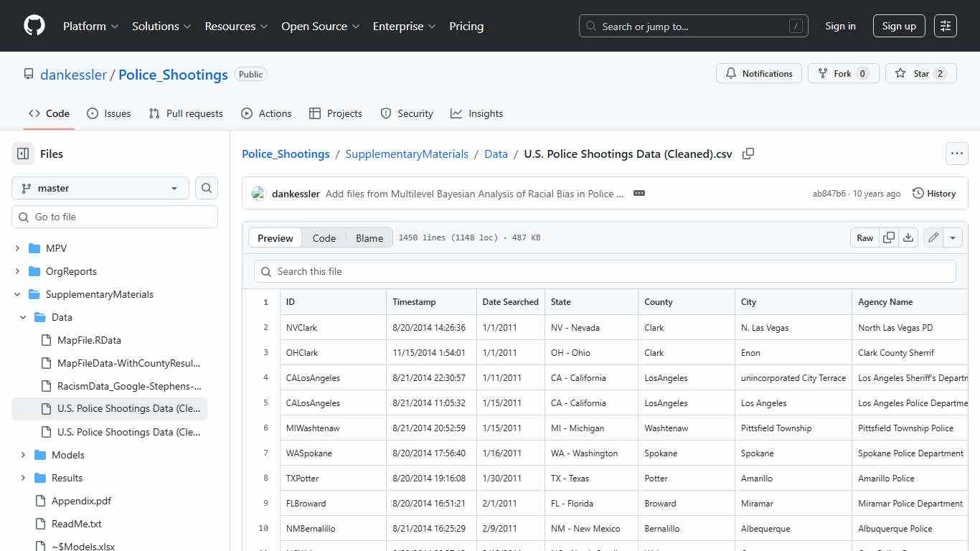980x551 pixels.
Task: Download the raw CSV file
Action: pos(908,237)
